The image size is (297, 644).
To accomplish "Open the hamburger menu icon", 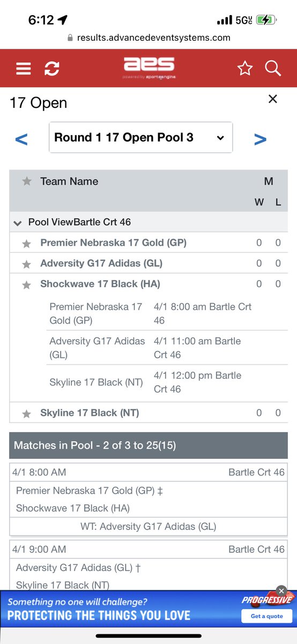I will [x=23, y=69].
